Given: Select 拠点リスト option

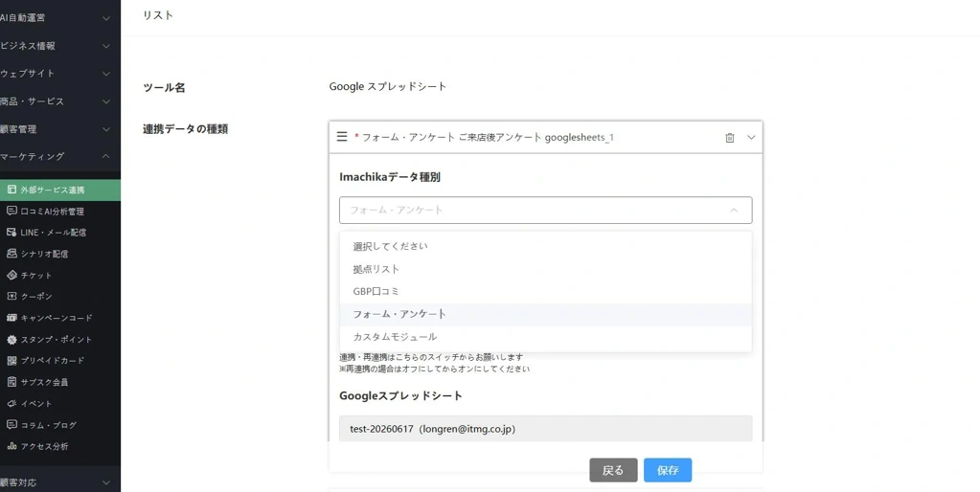Looking at the screenshot, I should 546,269.
